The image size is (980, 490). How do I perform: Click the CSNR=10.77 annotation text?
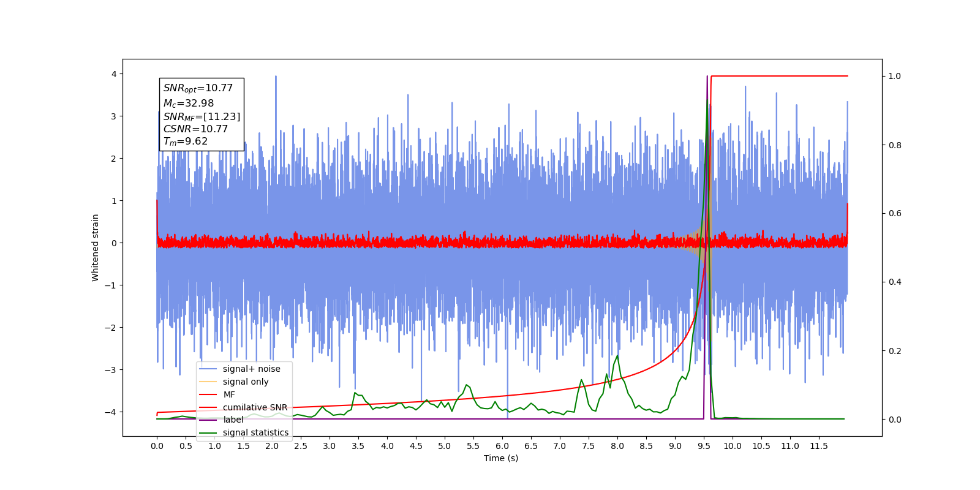pos(195,129)
